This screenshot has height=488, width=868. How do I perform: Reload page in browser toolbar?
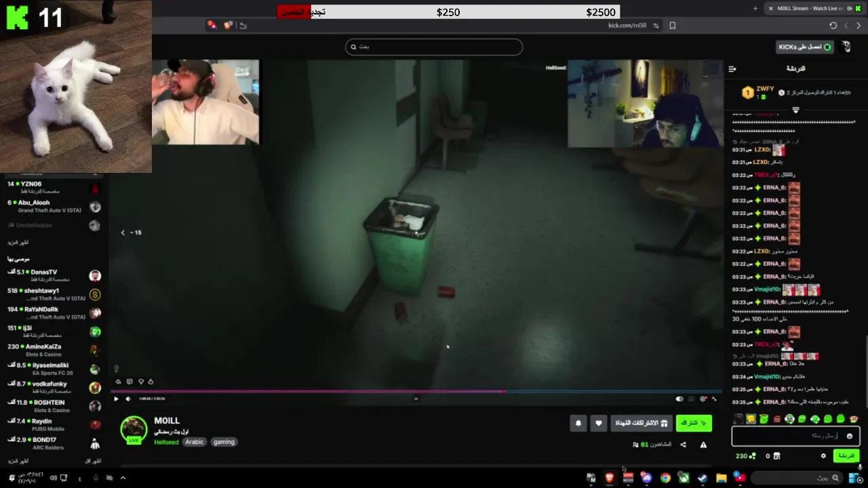pyautogui.click(x=833, y=26)
